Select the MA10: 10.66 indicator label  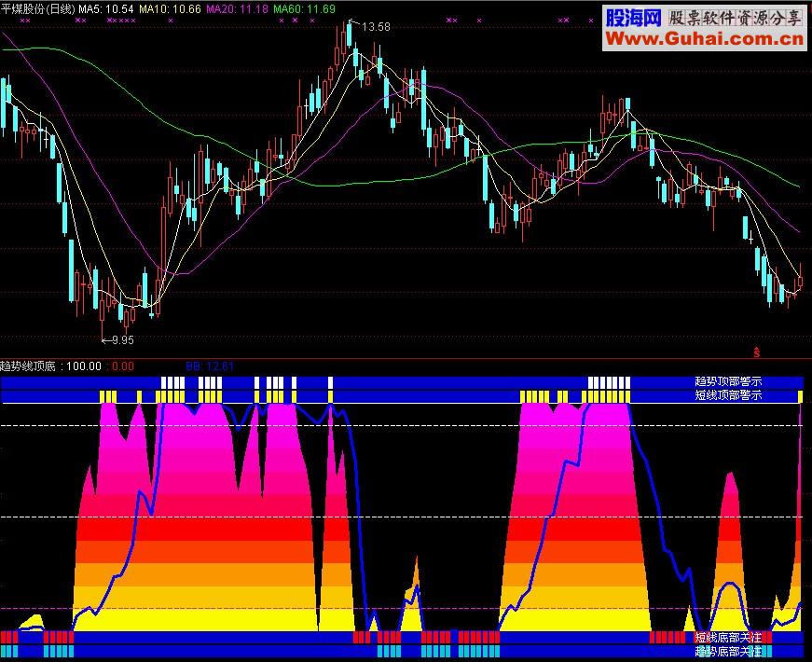(170, 8)
